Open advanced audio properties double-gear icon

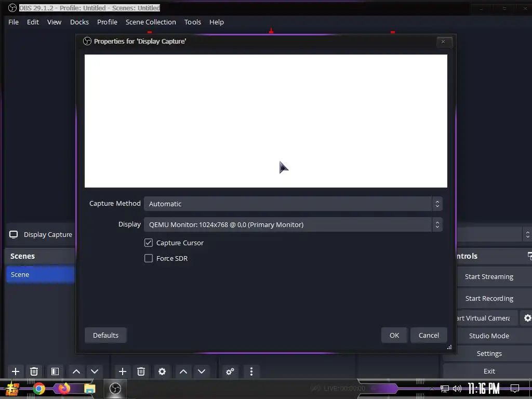230,371
